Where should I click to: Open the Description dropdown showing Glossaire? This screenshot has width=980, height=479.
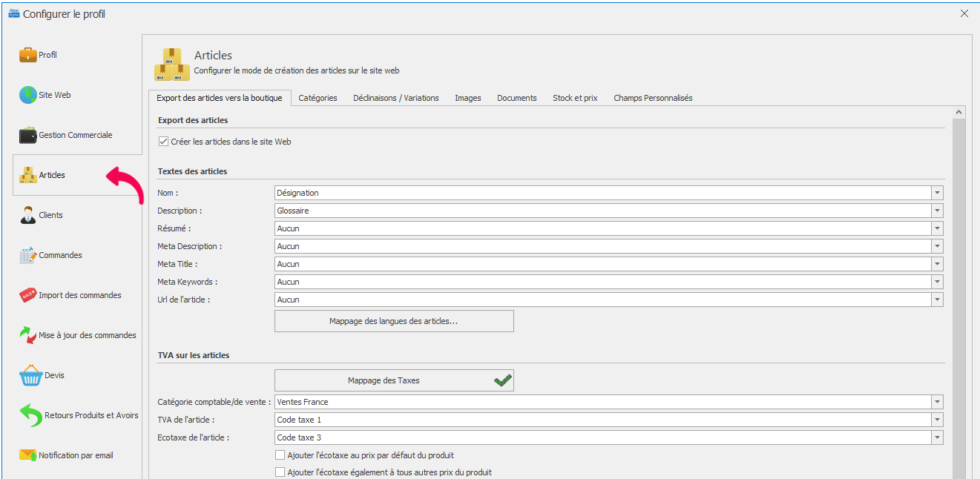tap(938, 211)
